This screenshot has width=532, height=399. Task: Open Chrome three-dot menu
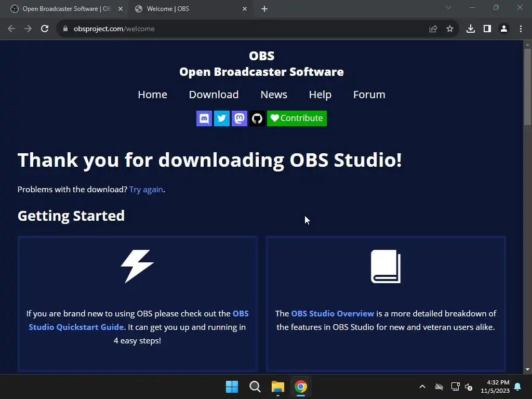point(521,29)
